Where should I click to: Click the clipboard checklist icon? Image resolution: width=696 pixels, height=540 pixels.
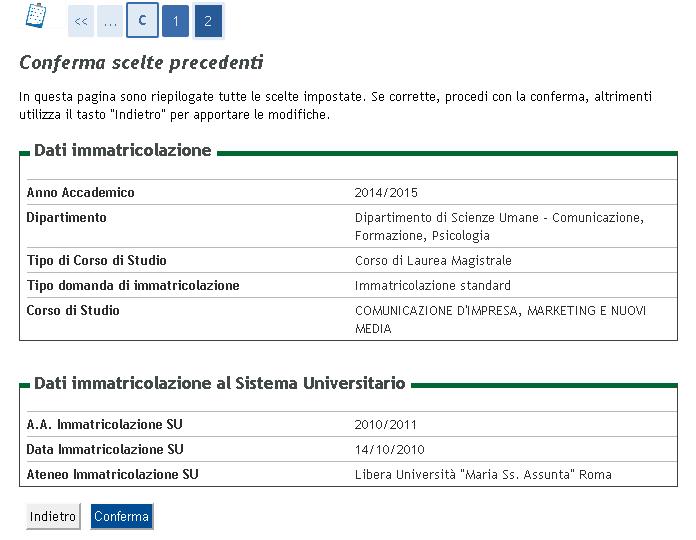point(36,16)
